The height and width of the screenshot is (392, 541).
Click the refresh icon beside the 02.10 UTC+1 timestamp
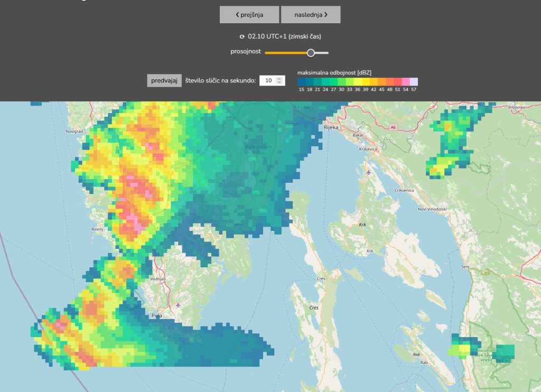[242, 37]
